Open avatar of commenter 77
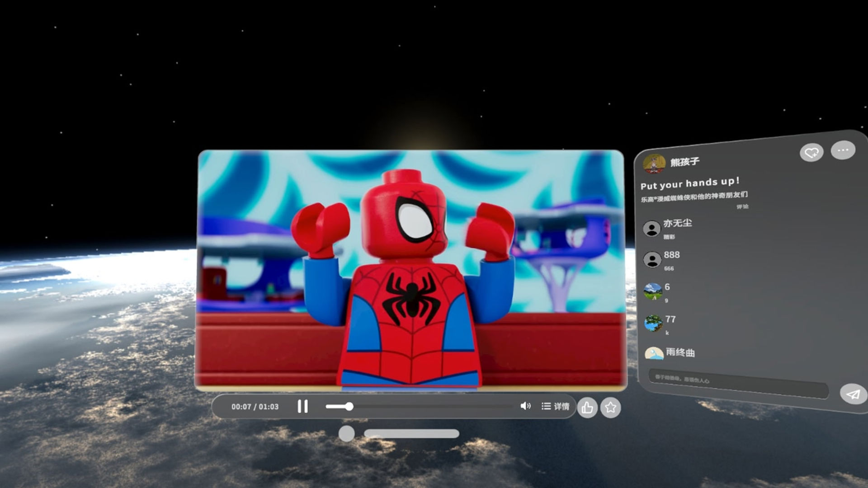Viewport: 868px width, 488px height. 653,323
